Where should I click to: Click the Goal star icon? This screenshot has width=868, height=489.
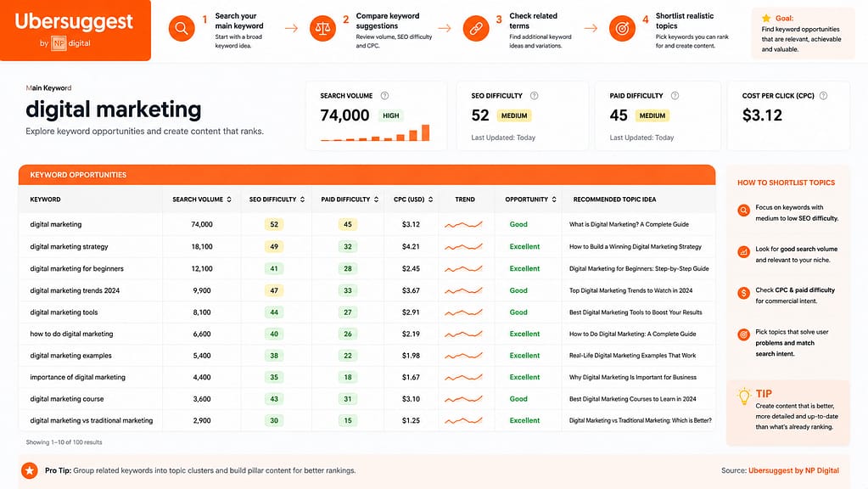pyautogui.click(x=766, y=19)
